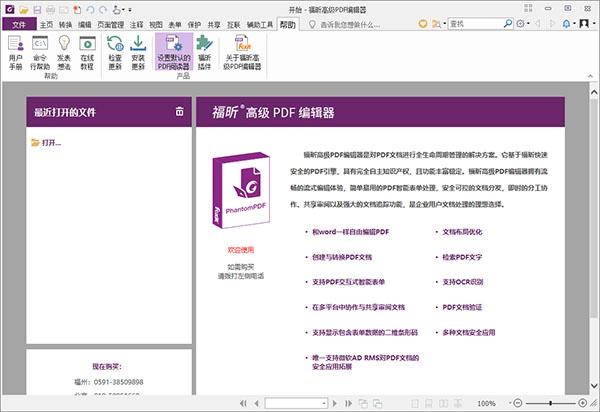Click the 创建与转换PDF文档 link
600x412 pixels.
(342, 257)
